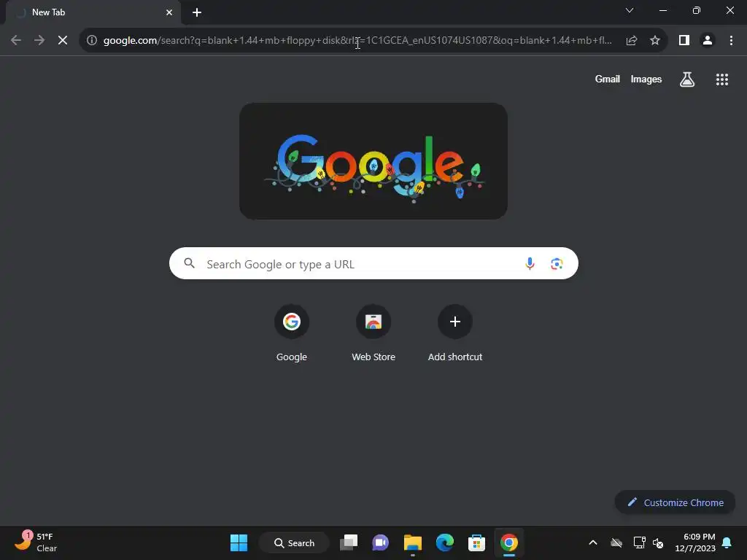Viewport: 747px width, 560px height.
Task: Click the muted volume tray icon
Action: (658, 542)
